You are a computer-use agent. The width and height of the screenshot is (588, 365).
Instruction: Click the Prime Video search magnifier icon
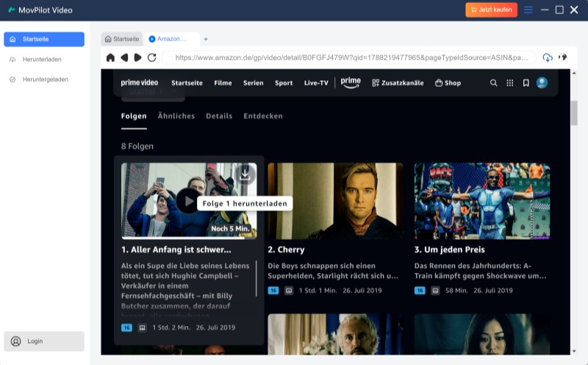493,82
